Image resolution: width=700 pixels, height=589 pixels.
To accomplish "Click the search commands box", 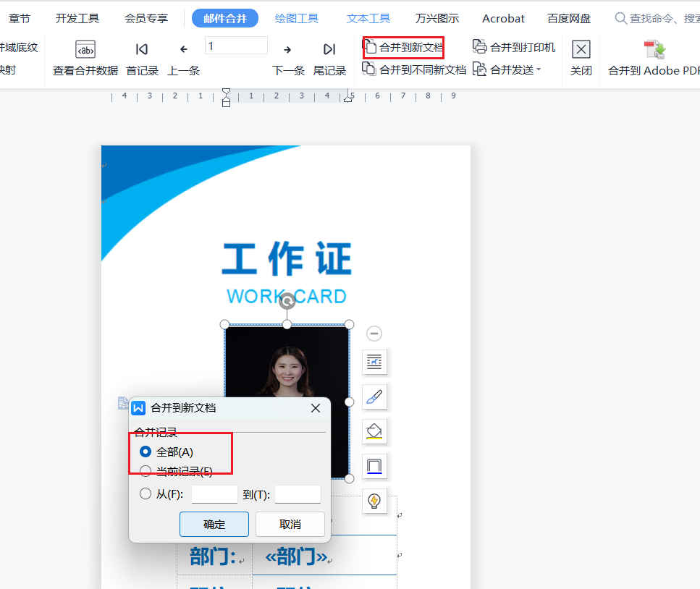I will [655, 18].
